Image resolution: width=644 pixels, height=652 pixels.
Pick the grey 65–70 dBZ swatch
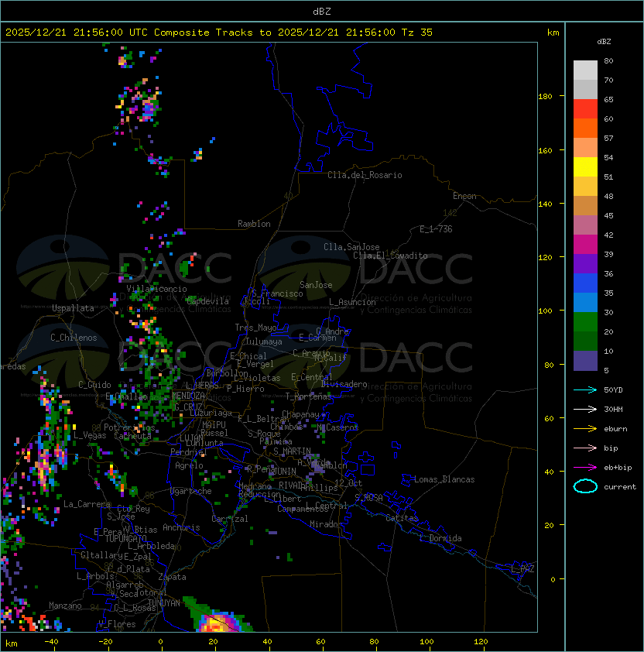pos(585,89)
